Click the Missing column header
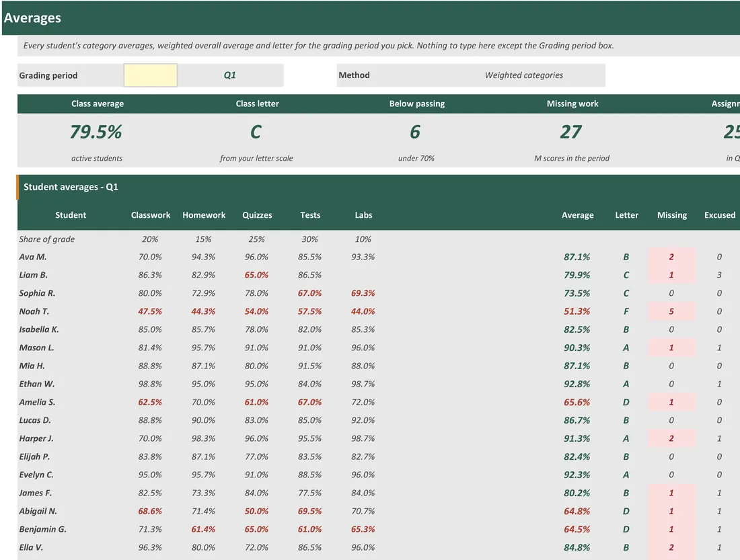 point(672,215)
